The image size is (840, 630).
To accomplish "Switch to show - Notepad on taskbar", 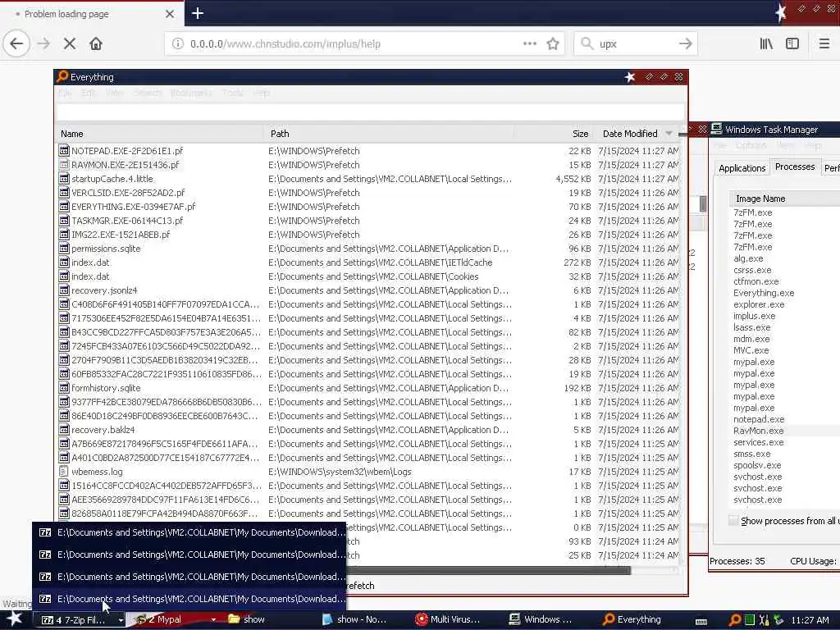I will (x=354, y=619).
